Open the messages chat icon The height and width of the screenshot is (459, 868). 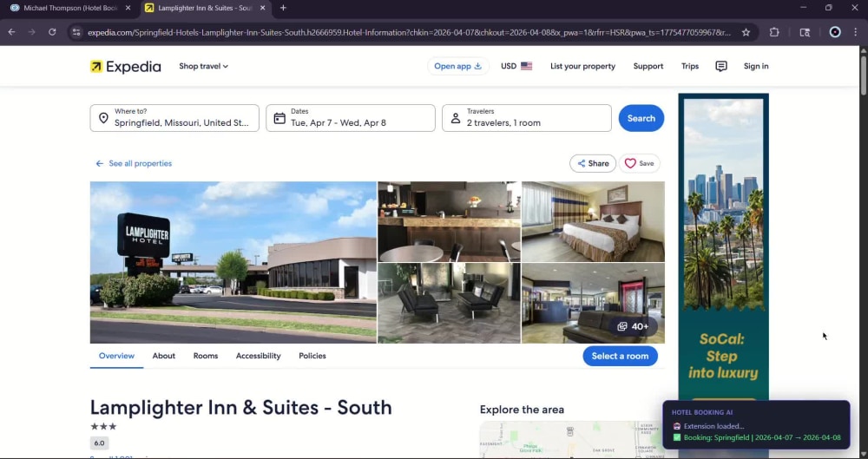click(x=721, y=67)
